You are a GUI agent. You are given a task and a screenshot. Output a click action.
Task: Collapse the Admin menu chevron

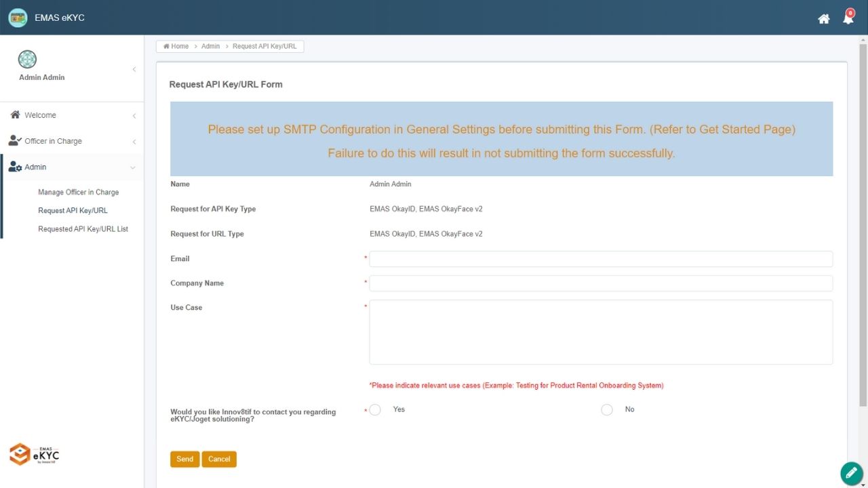pyautogui.click(x=133, y=167)
